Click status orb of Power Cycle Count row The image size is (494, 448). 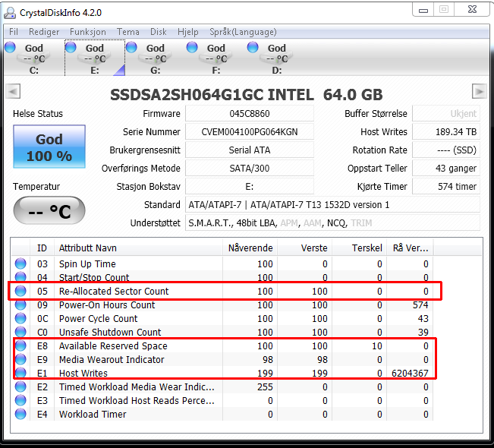click(x=20, y=318)
